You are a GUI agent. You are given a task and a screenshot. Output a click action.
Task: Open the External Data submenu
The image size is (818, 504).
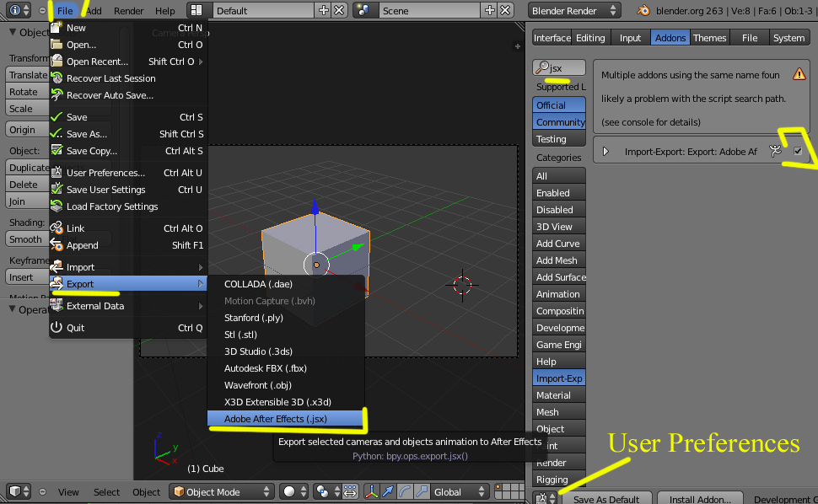(127, 306)
